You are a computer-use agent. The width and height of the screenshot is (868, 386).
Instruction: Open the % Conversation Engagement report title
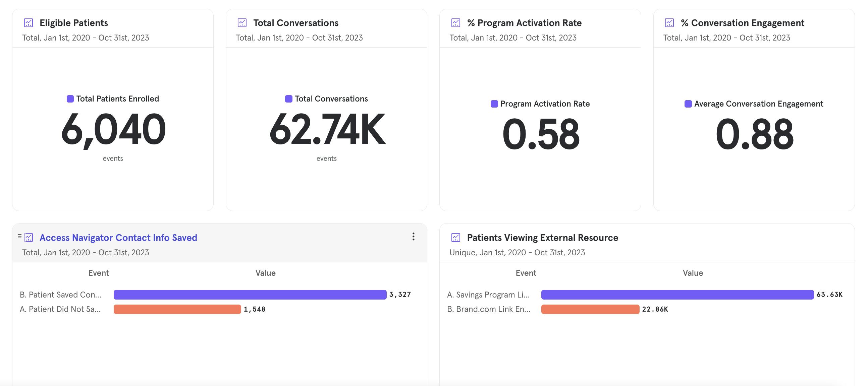coord(743,23)
